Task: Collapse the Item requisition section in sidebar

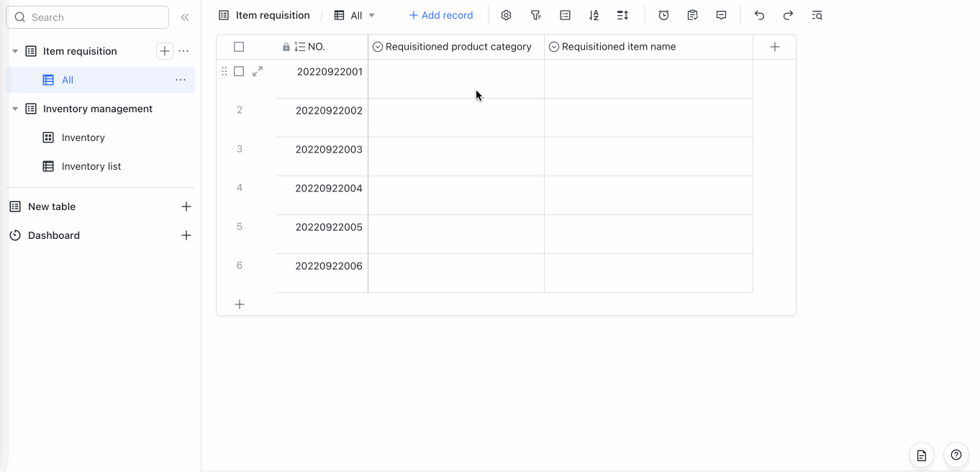Action: [14, 50]
